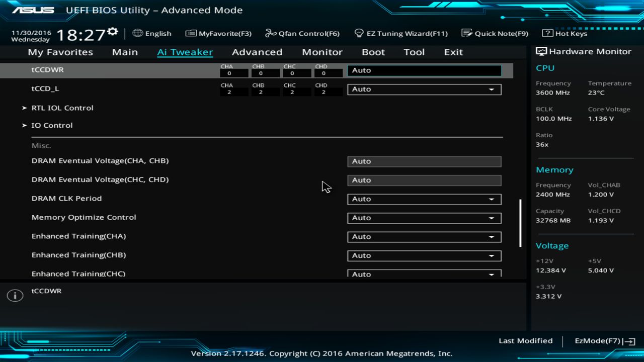Switch to the Advanced tab

(257, 52)
